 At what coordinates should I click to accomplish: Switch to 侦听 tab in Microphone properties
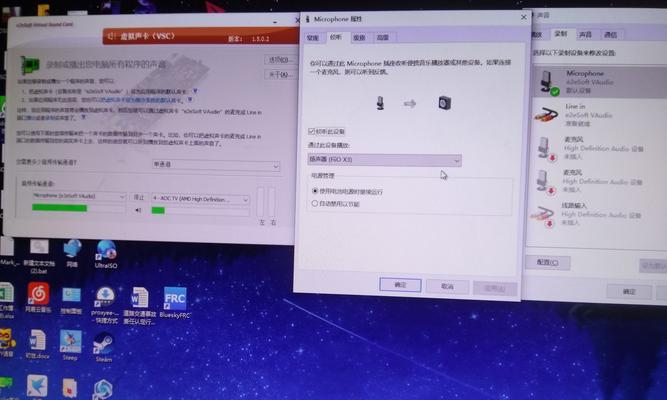click(336, 37)
